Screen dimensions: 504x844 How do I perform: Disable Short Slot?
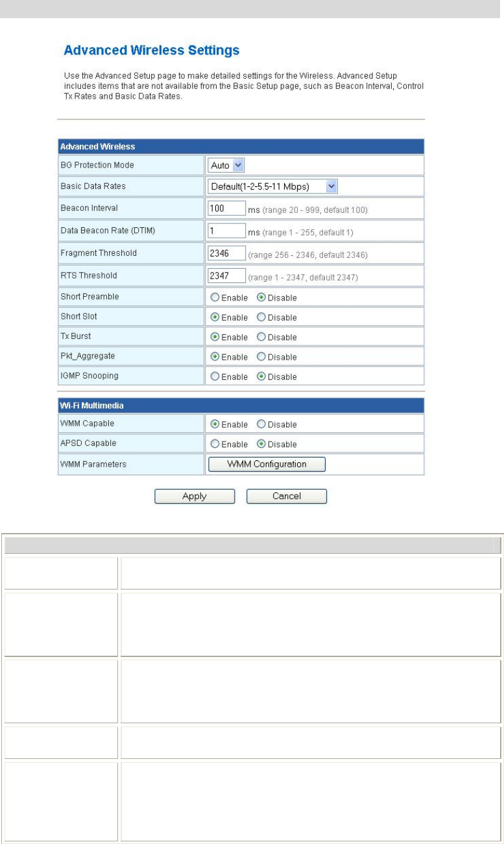(x=261, y=317)
